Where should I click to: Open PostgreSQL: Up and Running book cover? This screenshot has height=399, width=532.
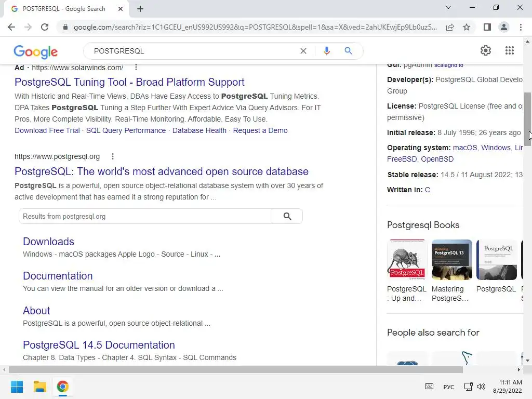tap(407, 260)
